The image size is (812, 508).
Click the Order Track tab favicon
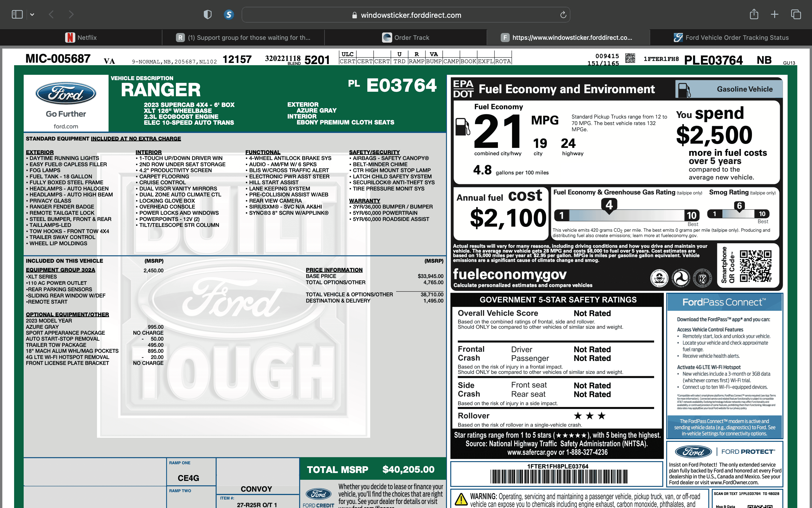coord(387,37)
